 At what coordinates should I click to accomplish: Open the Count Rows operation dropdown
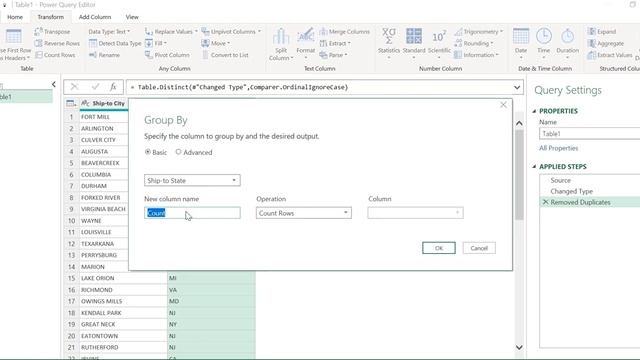(304, 213)
